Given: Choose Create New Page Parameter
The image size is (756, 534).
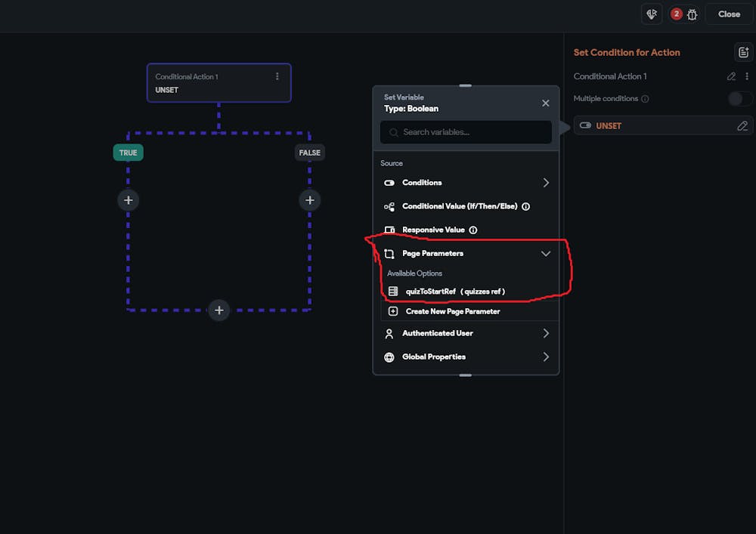Looking at the screenshot, I should (452, 311).
